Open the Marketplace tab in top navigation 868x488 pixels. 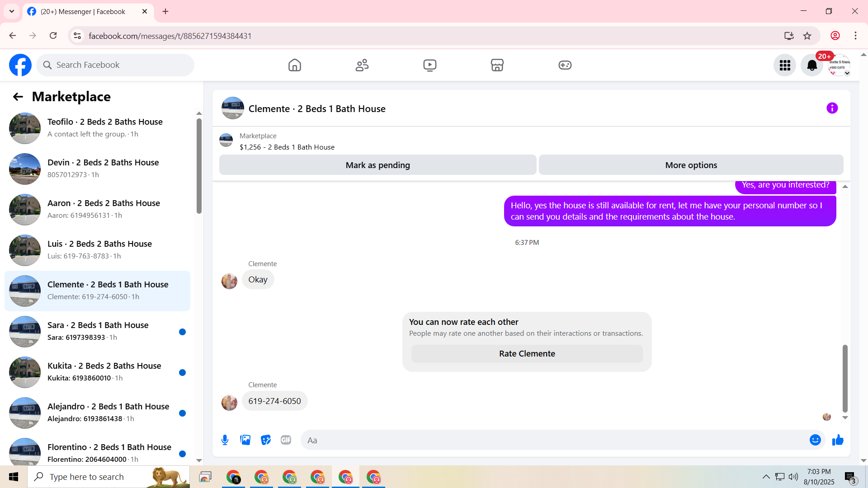(x=497, y=66)
